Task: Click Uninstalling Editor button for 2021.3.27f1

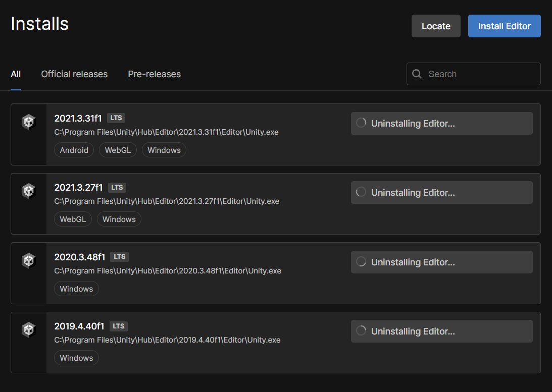Action: click(441, 192)
